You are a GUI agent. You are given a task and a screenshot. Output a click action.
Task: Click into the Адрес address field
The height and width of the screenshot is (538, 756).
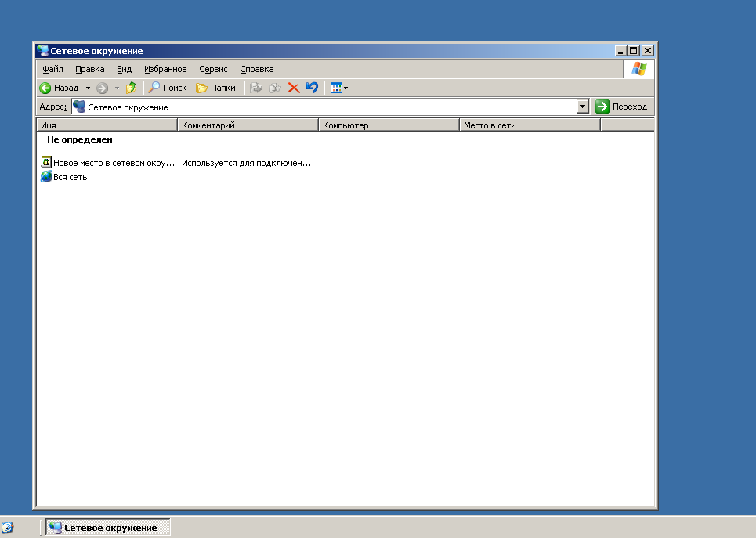click(330, 107)
